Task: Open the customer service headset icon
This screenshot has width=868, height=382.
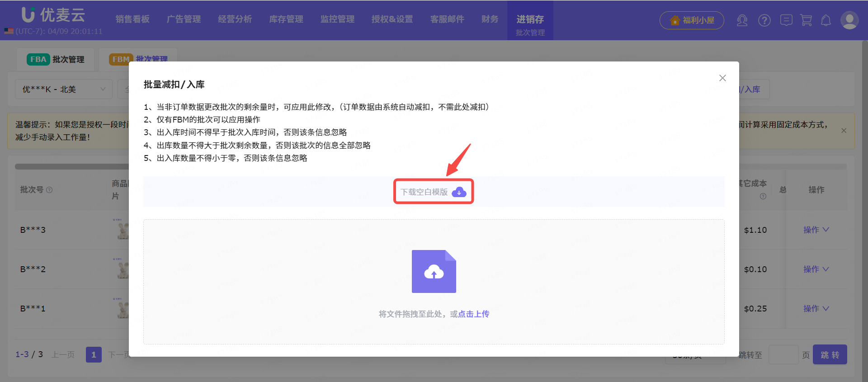Action: [742, 20]
